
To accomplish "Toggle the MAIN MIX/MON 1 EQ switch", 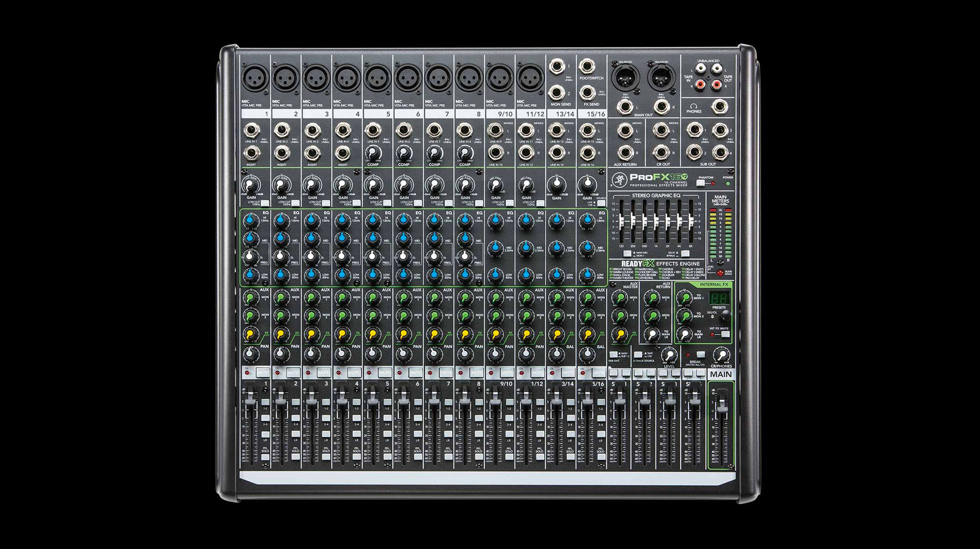I will (627, 253).
